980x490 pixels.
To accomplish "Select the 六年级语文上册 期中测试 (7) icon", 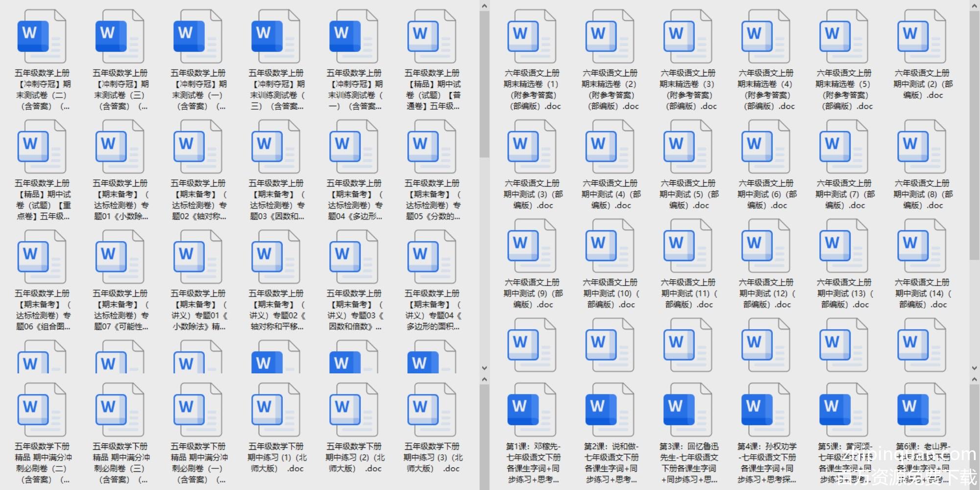I will [843, 147].
